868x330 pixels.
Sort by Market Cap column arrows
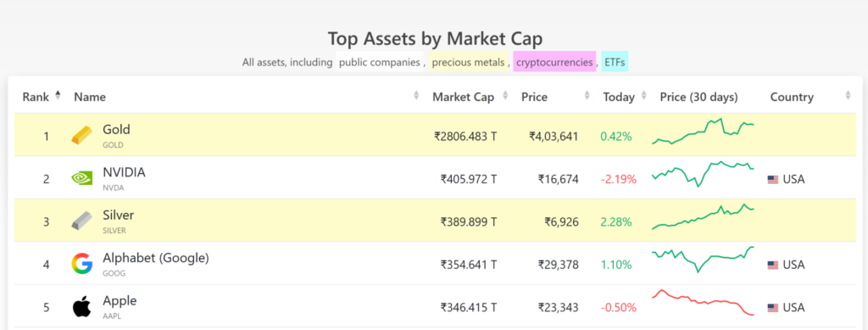(x=505, y=96)
